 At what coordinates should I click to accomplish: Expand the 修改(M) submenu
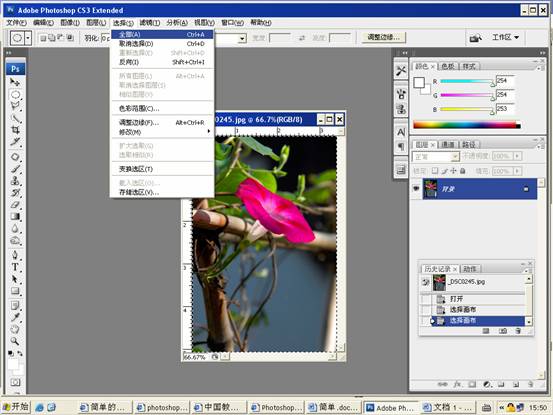pyautogui.click(x=162, y=132)
